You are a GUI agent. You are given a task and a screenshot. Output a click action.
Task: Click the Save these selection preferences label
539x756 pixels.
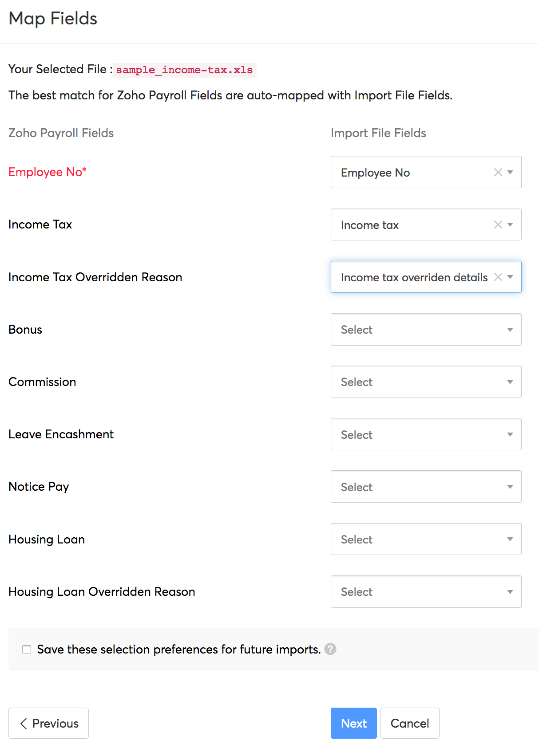pos(178,650)
